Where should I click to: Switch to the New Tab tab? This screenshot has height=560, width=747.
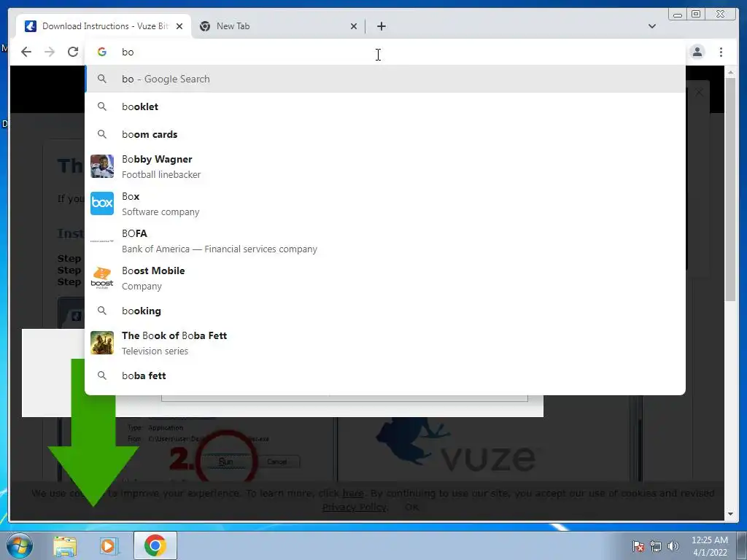tap(278, 26)
